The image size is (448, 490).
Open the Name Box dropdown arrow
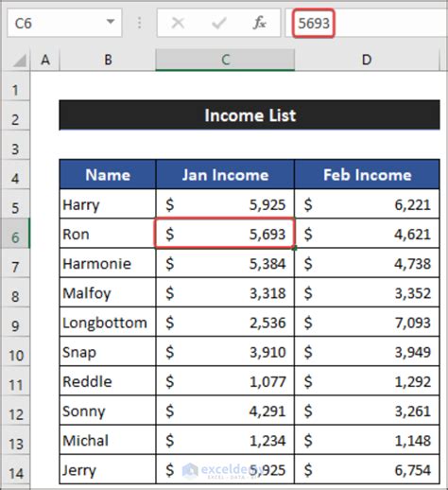(x=111, y=22)
